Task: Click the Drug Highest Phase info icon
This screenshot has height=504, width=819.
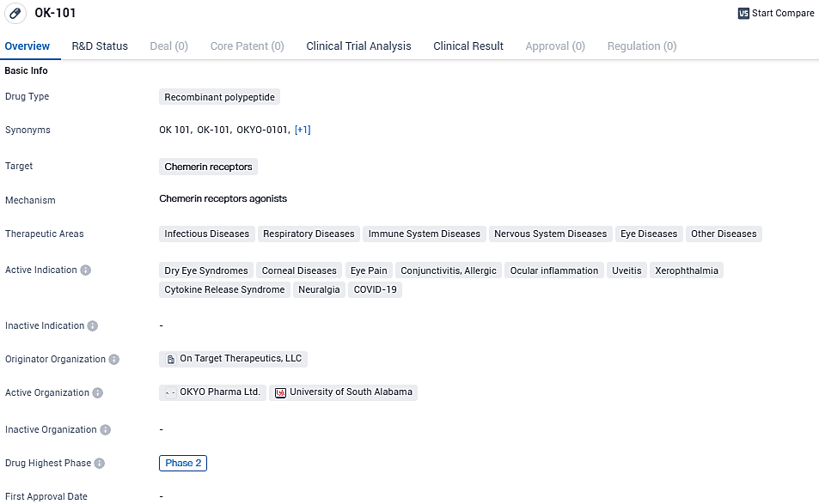Action: point(100,464)
